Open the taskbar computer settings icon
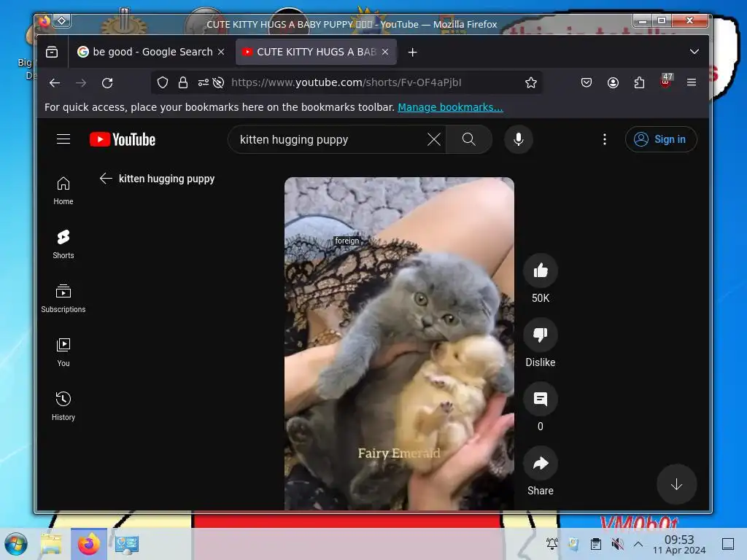The height and width of the screenshot is (560, 747). click(127, 544)
